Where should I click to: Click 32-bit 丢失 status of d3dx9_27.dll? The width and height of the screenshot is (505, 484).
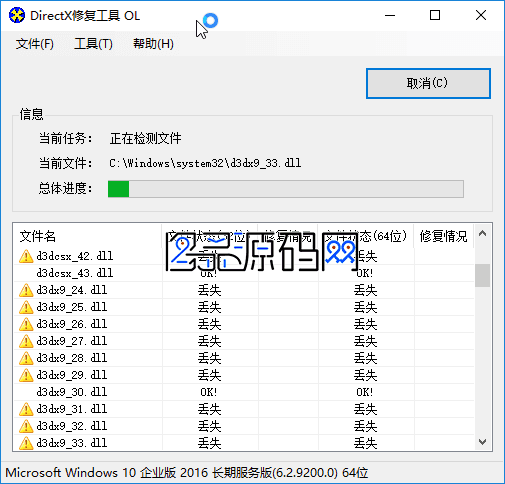[209, 341]
